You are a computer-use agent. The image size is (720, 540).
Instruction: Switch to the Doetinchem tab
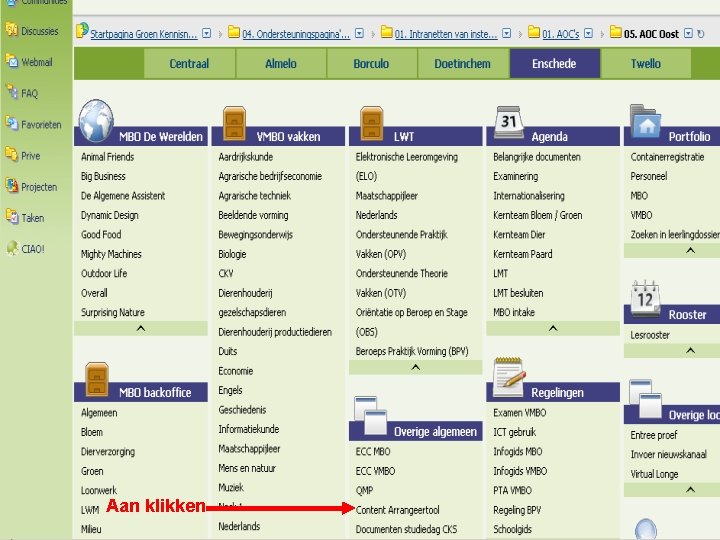(x=462, y=63)
